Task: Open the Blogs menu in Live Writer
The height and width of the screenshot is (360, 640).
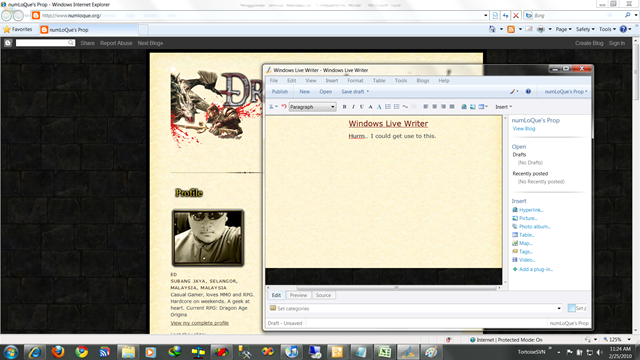Action: (422, 81)
